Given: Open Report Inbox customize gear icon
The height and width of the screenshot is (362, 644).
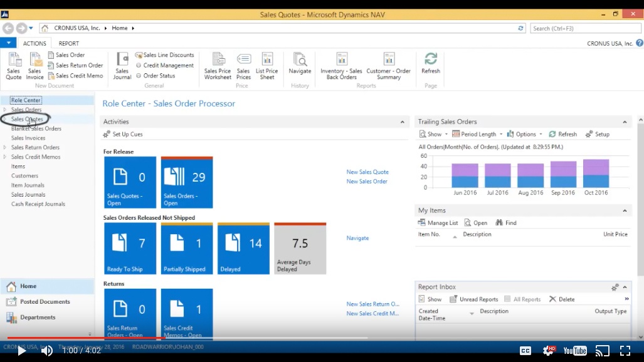Looking at the screenshot, I should (x=615, y=287).
